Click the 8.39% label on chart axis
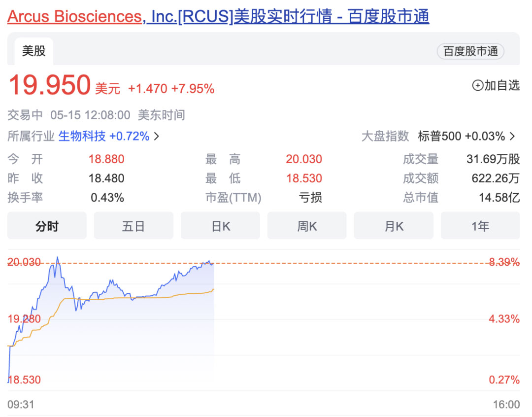Viewport: 532px width, 417px height. point(504,262)
